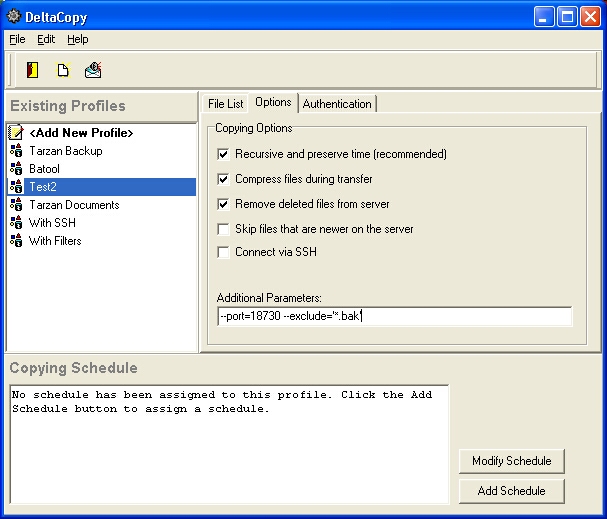
Task: Open the Help menu
Action: pyautogui.click(x=78, y=39)
